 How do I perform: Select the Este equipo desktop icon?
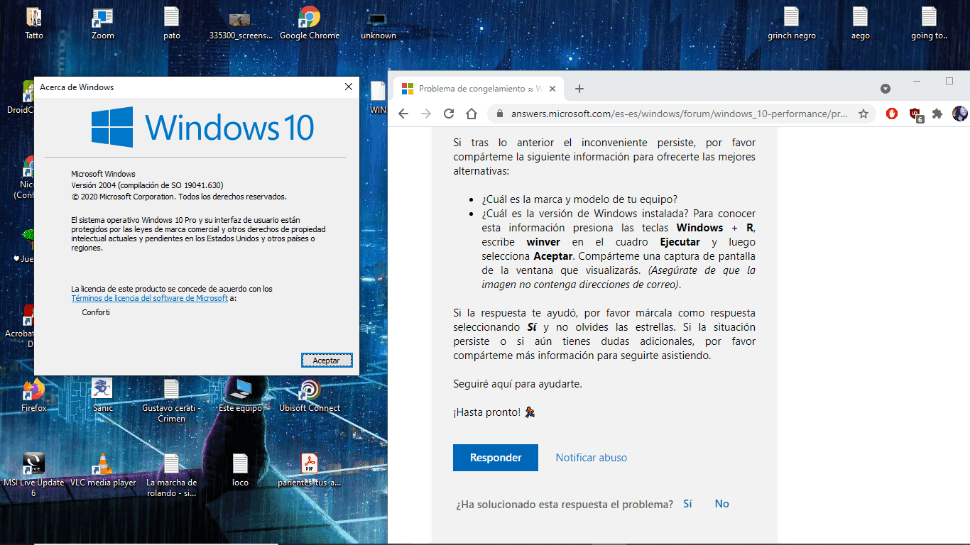pyautogui.click(x=241, y=396)
